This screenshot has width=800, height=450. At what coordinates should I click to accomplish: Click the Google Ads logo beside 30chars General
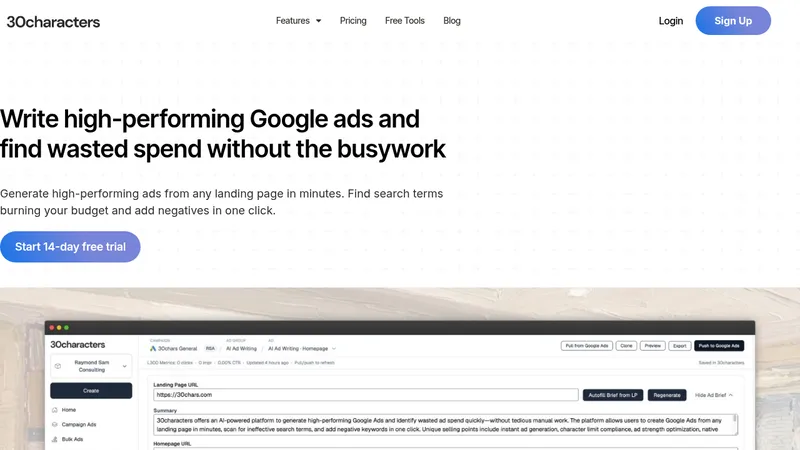[153, 348]
